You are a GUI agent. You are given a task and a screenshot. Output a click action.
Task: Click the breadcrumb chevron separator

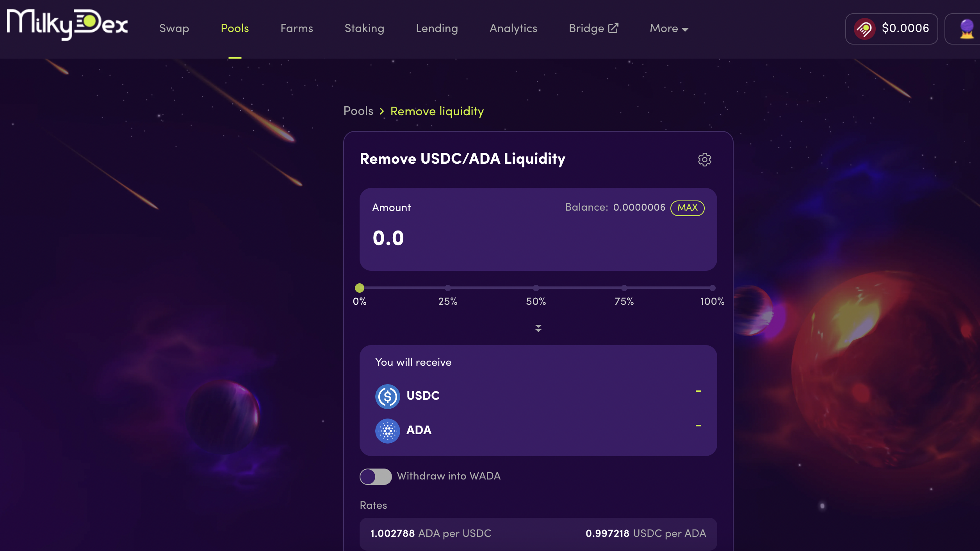[381, 111]
